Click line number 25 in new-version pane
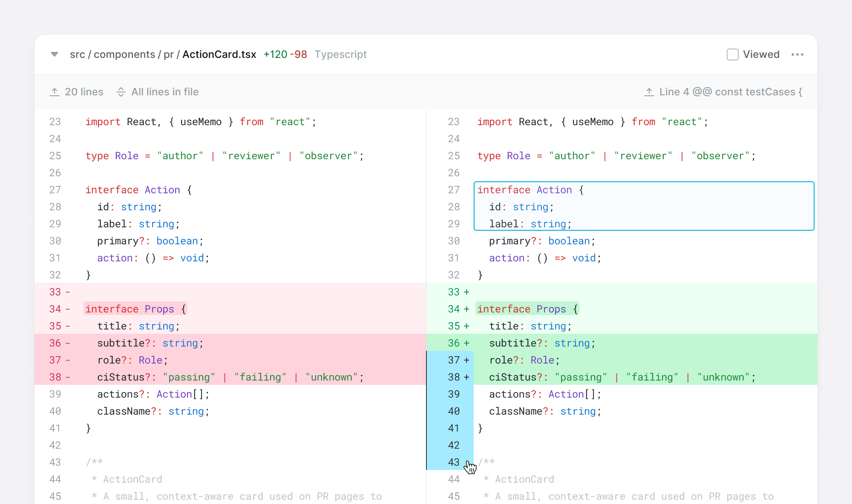852x504 pixels. [x=454, y=156]
